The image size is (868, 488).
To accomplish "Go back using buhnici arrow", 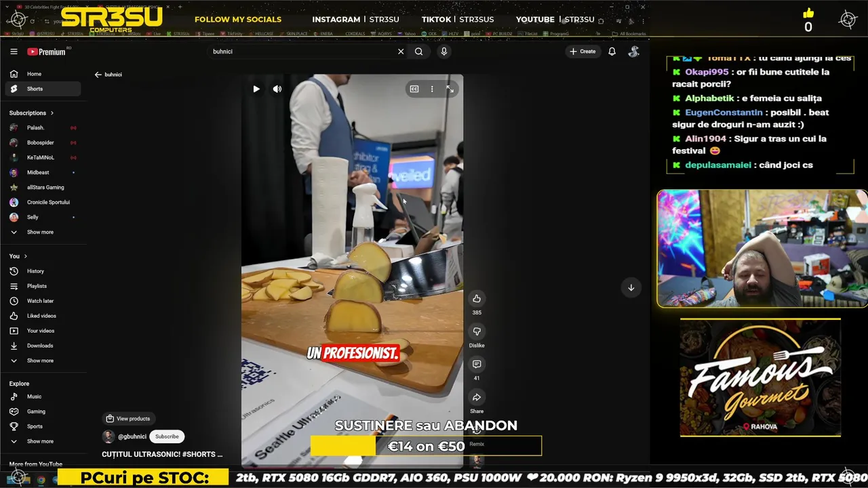I will (98, 75).
